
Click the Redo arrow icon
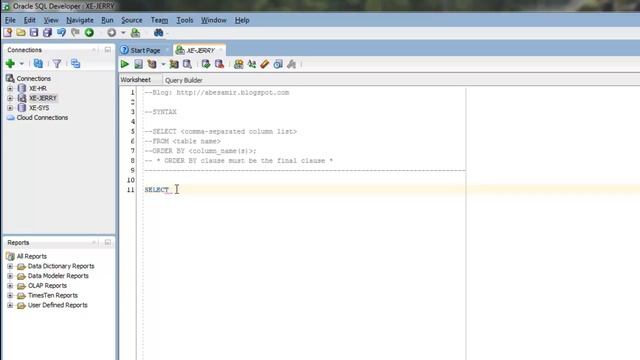click(75, 33)
